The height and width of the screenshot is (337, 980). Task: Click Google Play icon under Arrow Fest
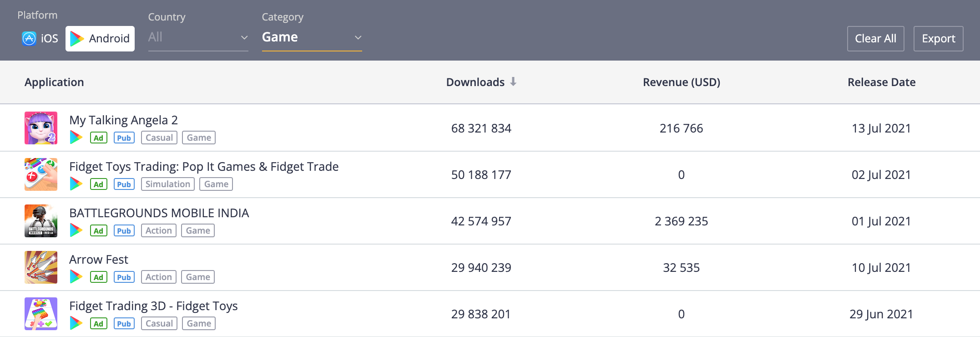coord(76,276)
